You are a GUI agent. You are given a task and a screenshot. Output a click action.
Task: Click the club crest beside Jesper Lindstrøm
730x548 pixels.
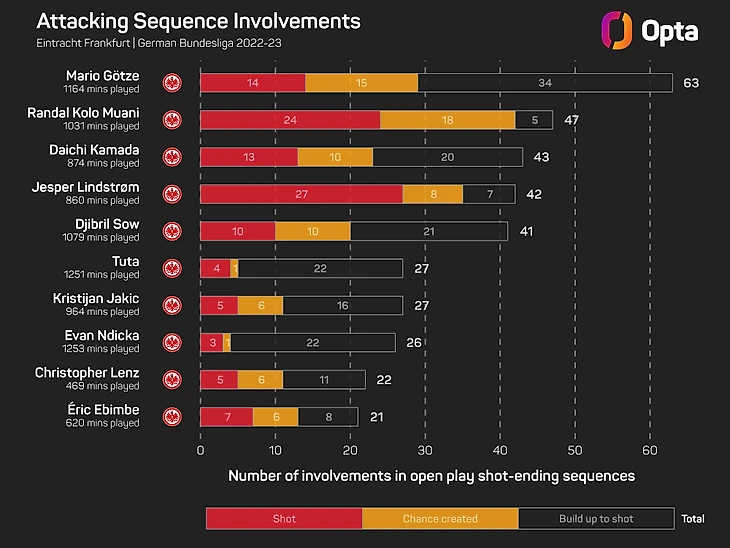point(171,194)
